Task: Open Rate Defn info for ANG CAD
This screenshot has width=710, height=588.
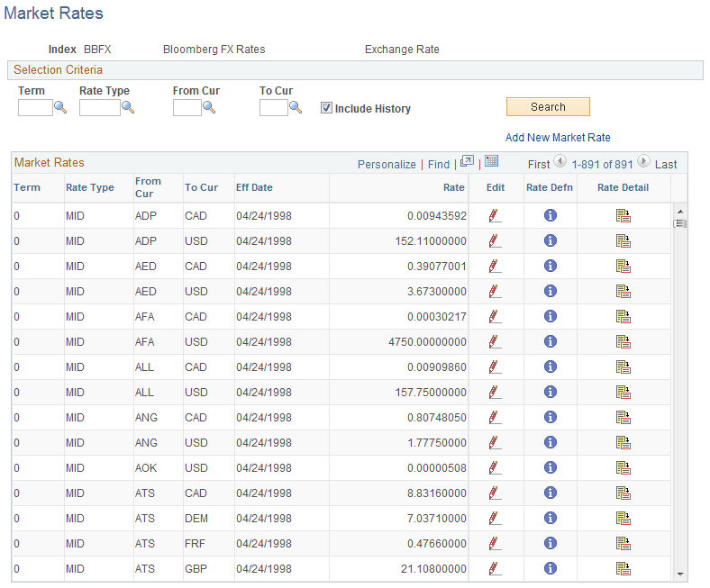Action: coord(551,417)
